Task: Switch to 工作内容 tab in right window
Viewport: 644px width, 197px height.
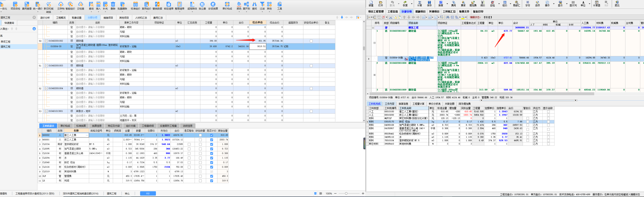Action: pyautogui.click(x=389, y=104)
